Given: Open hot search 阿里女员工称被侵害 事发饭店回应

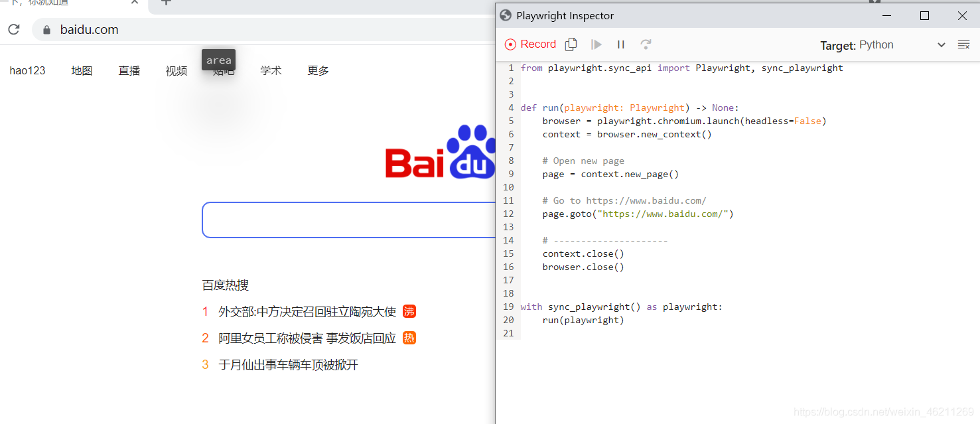Looking at the screenshot, I should [x=307, y=338].
